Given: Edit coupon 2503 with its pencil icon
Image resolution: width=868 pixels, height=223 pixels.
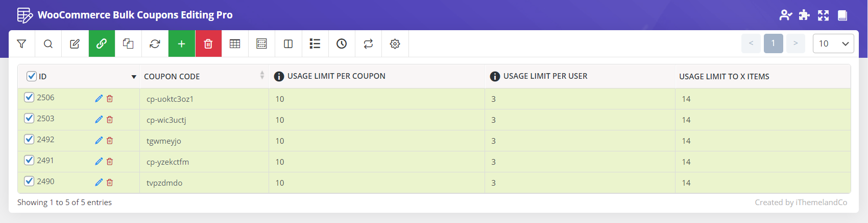Looking at the screenshot, I should pyautogui.click(x=99, y=119).
